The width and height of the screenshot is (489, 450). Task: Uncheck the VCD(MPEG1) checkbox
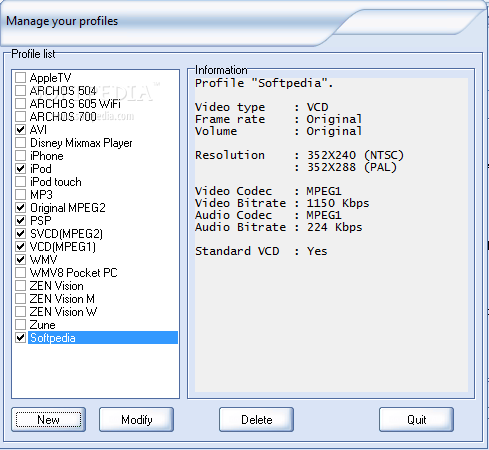(x=21, y=246)
